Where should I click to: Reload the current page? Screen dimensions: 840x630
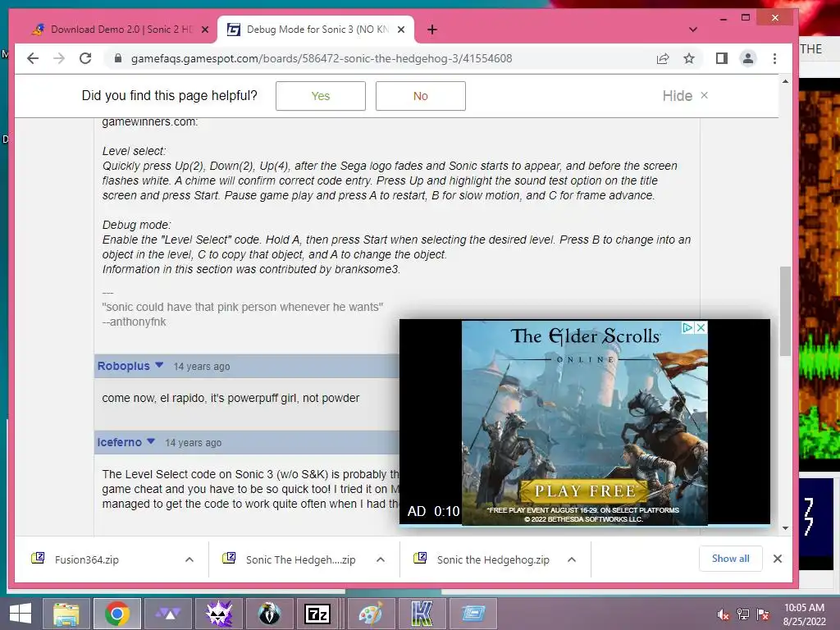click(85, 58)
